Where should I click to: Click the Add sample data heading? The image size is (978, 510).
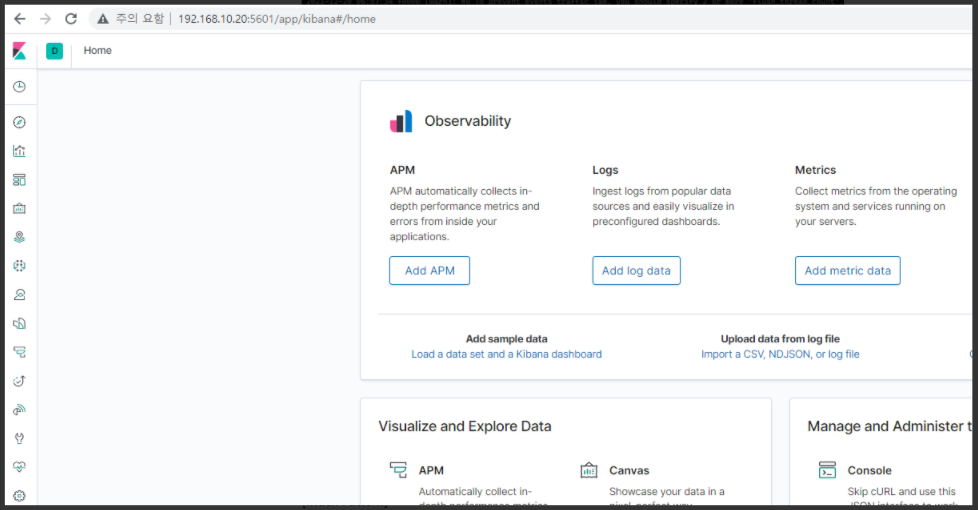tap(506, 339)
